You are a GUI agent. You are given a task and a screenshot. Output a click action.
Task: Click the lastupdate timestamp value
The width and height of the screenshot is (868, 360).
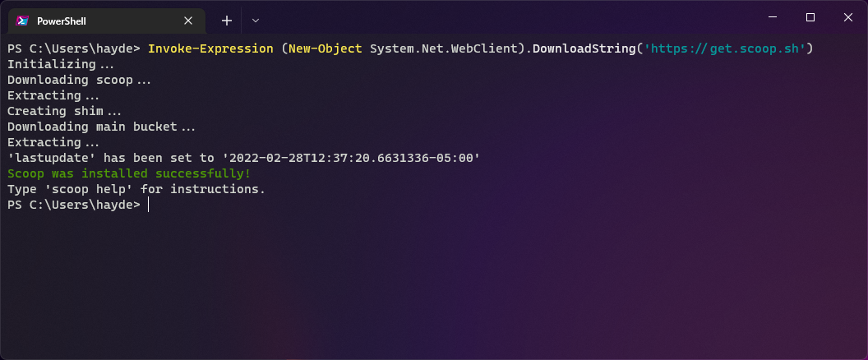coord(353,158)
